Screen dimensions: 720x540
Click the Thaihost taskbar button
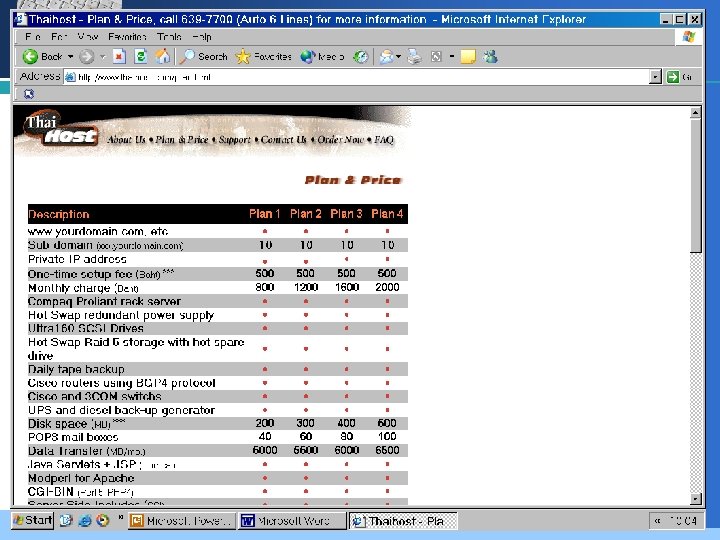[403, 521]
